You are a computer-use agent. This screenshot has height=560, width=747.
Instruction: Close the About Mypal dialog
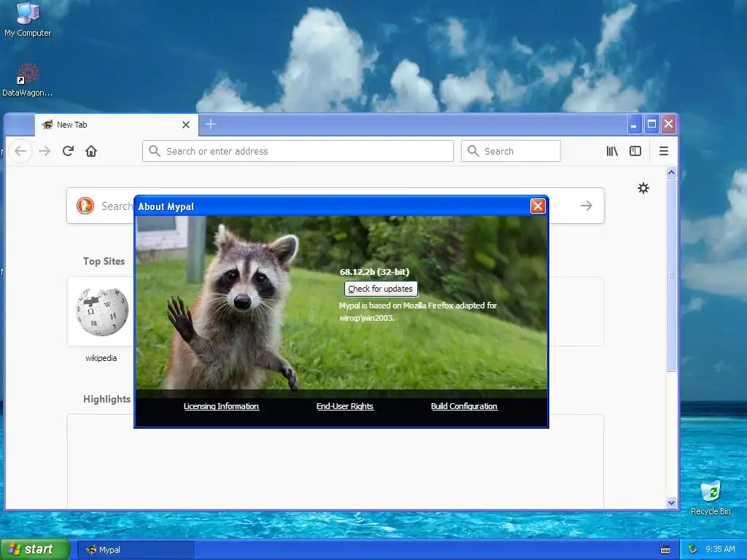538,206
